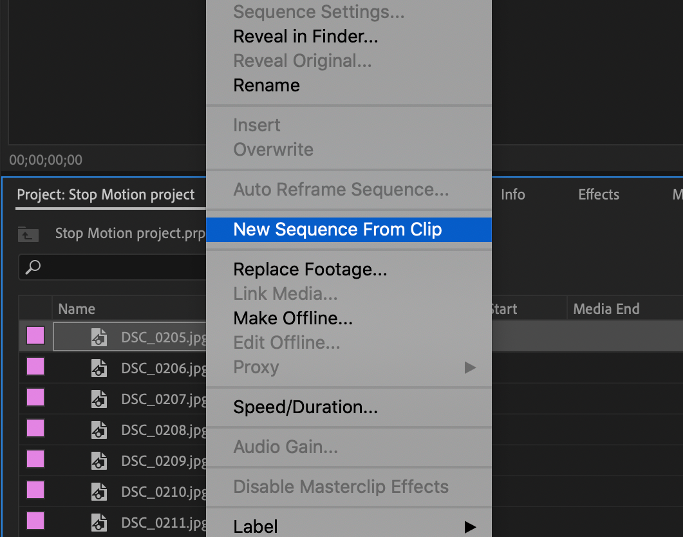The width and height of the screenshot is (683, 537).
Task: Click DSC_0205.jpg still image file icon
Action: (x=99, y=337)
